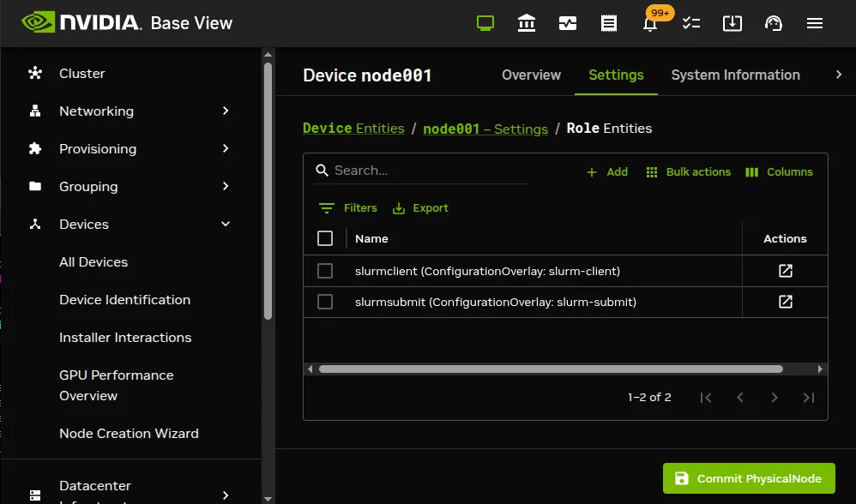Click the Add button
This screenshot has height=504, width=856.
click(x=607, y=171)
